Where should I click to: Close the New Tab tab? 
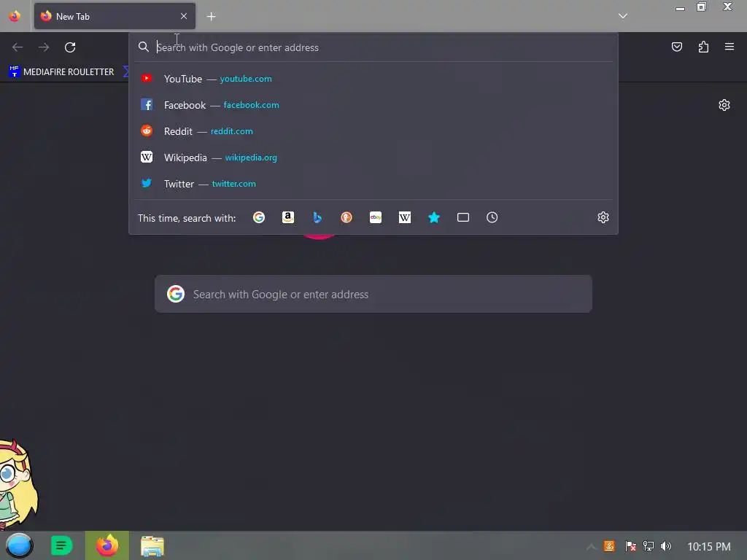(184, 16)
